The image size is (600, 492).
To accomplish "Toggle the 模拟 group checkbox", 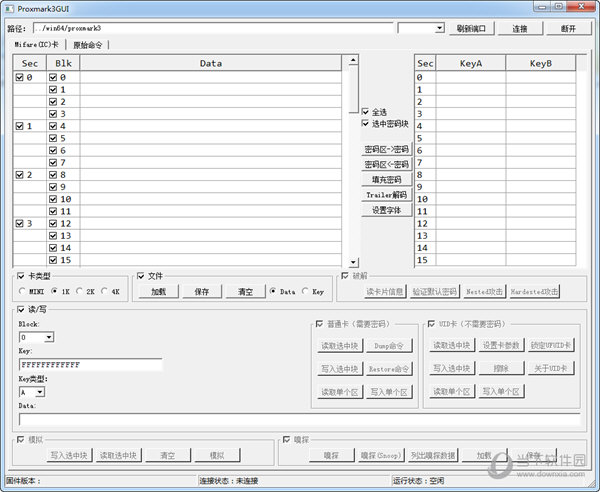I will [21, 440].
